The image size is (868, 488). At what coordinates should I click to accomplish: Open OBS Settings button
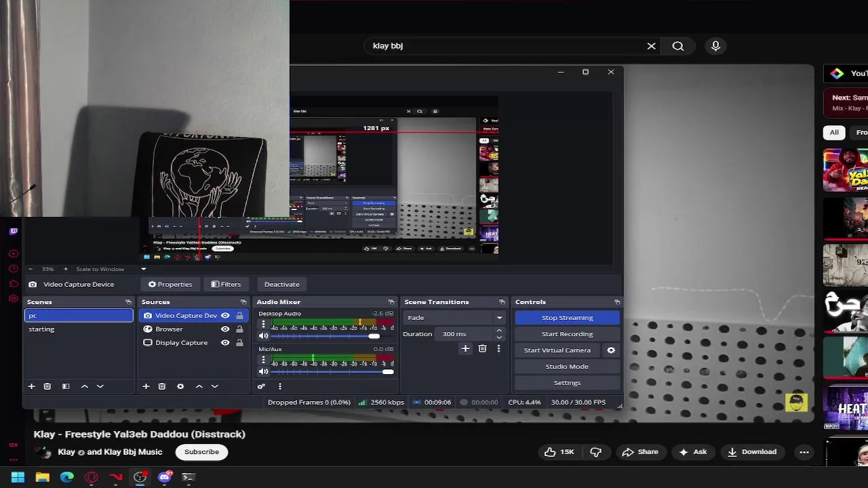click(568, 383)
